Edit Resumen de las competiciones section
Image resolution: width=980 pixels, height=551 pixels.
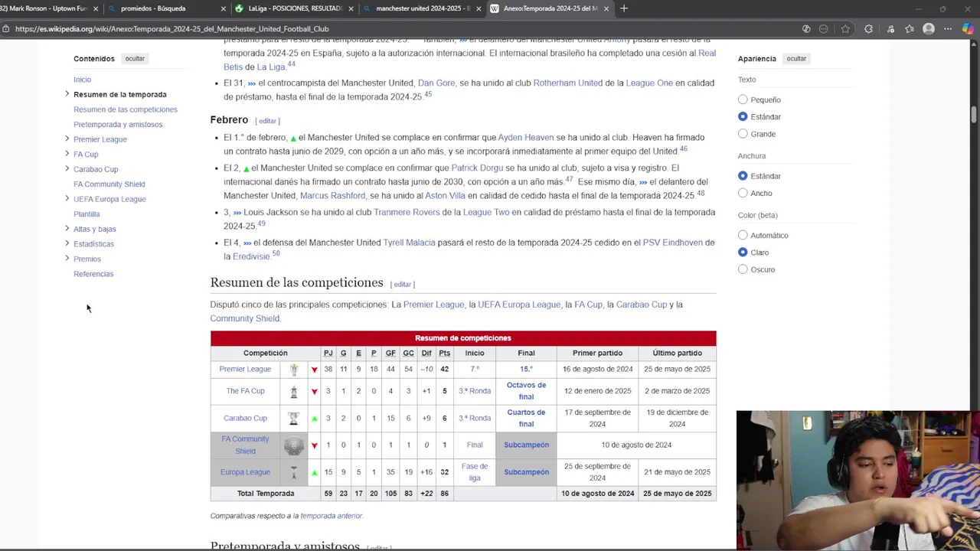pyautogui.click(x=403, y=285)
